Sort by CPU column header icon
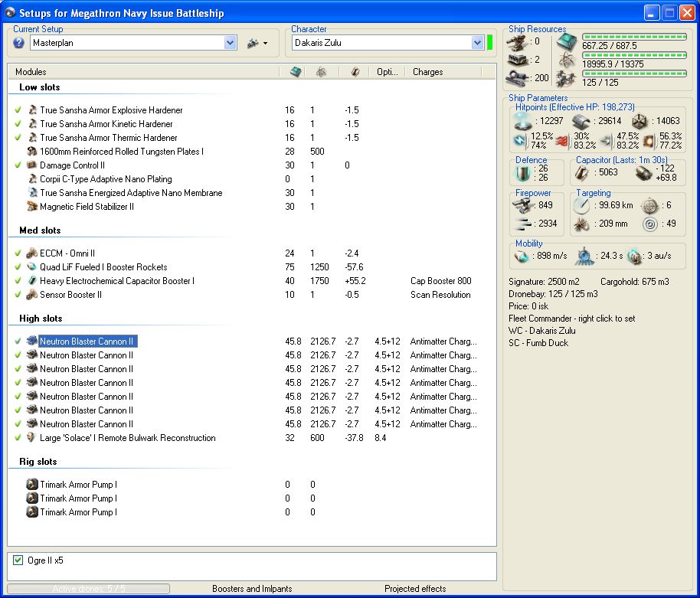The width and height of the screenshot is (700, 598). (296, 71)
